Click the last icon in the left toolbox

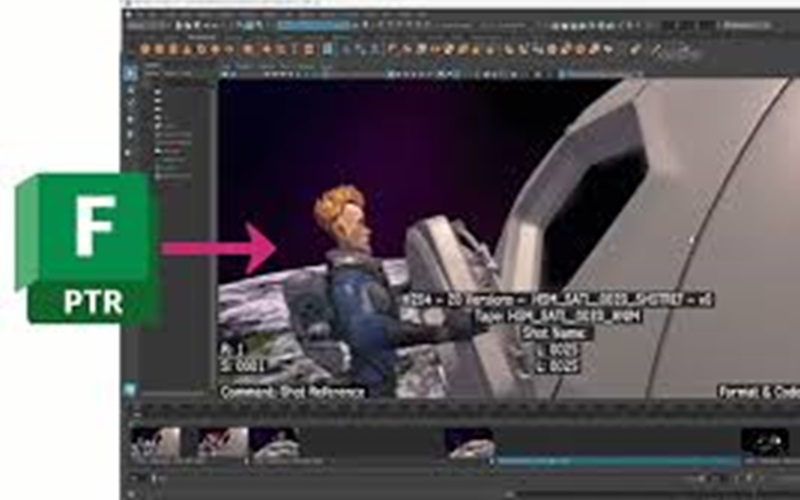[130, 150]
